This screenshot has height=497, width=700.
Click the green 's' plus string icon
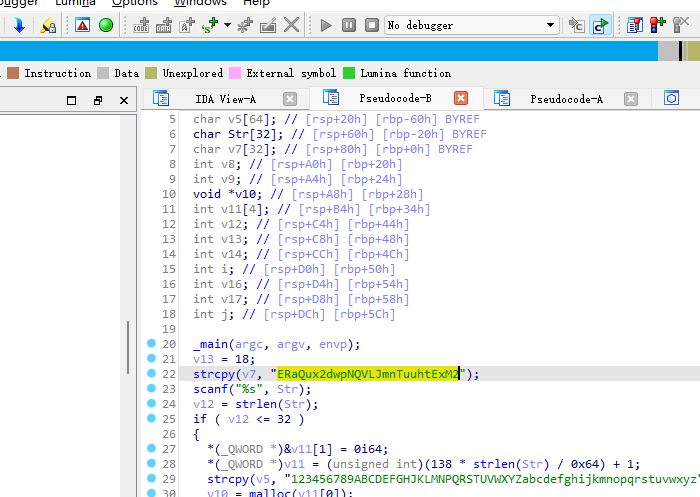click(x=209, y=25)
